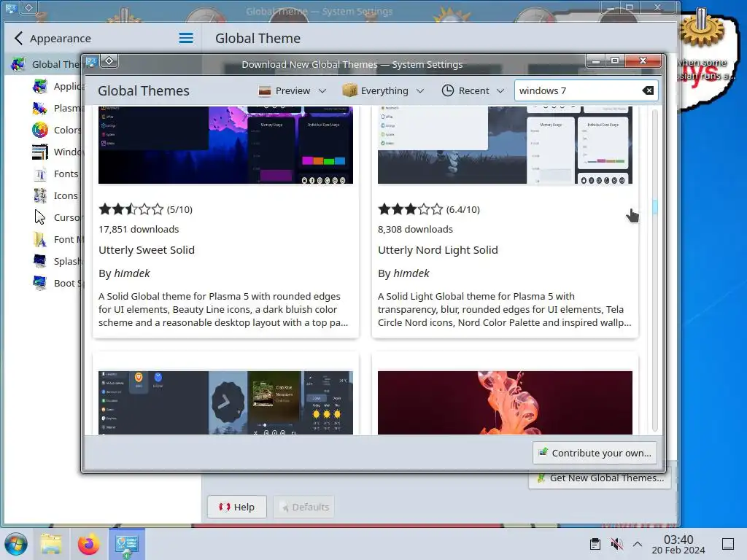Image resolution: width=747 pixels, height=560 pixels.
Task: Click the pin-on-all-desktops titlebar icon of dialog
Action: click(109, 61)
